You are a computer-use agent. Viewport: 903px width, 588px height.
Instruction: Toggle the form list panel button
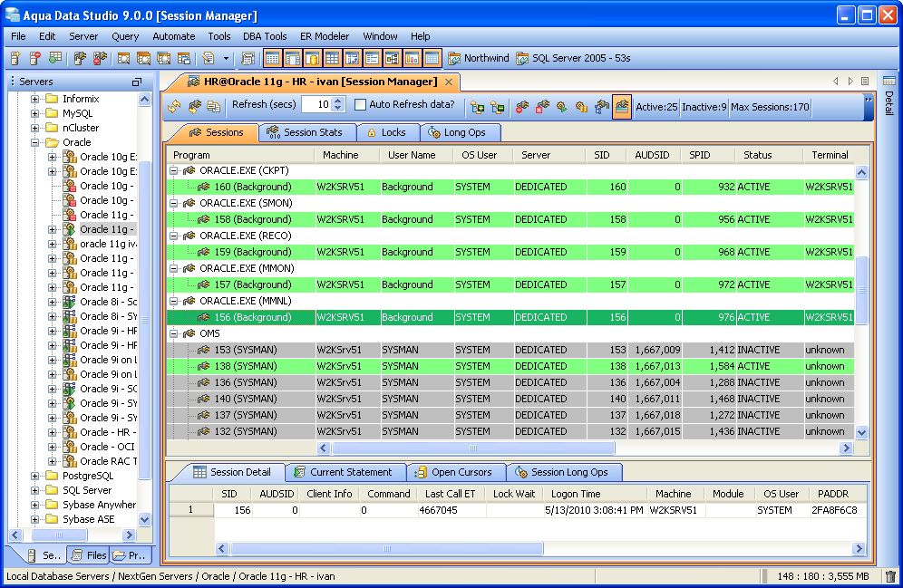tap(372, 58)
